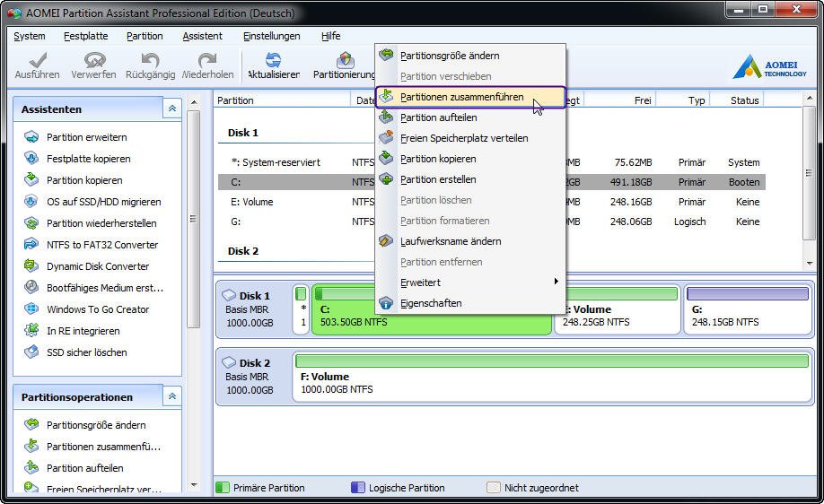Click the OS auf SSD/HDD migrieren icon
This screenshot has width=824, height=504.
coord(31,201)
